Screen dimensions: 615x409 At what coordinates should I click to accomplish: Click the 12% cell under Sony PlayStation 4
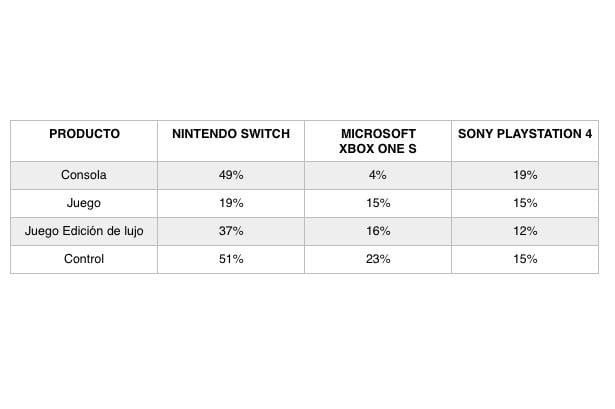point(525,231)
